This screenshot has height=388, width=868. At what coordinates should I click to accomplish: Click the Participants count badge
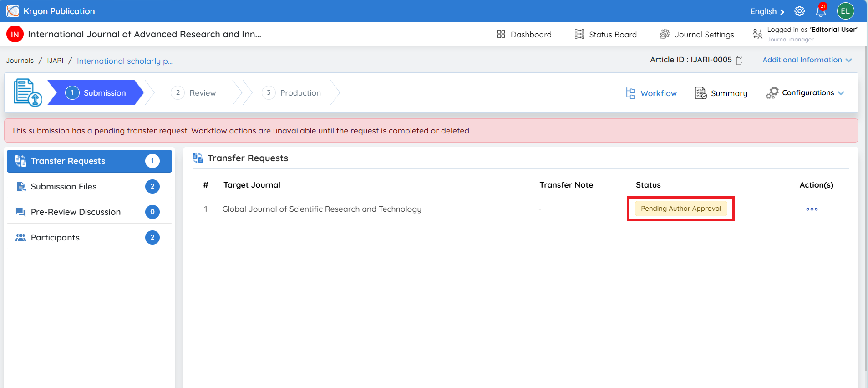tap(152, 237)
